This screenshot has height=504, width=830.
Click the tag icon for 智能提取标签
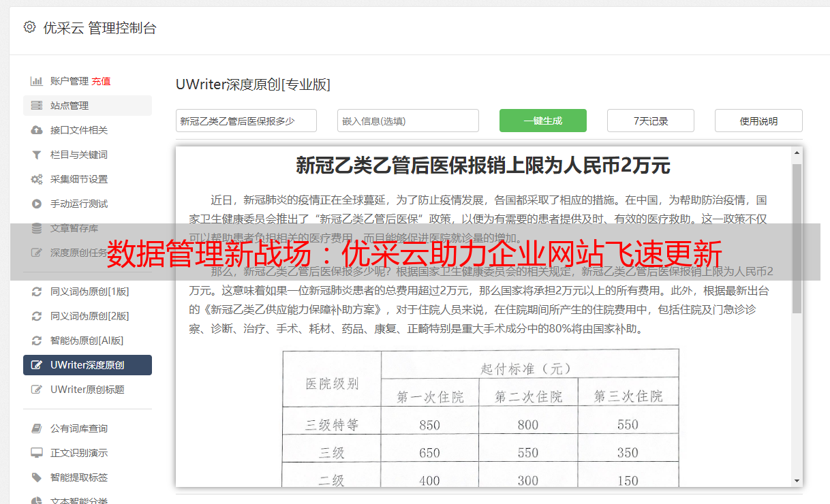tap(37, 477)
